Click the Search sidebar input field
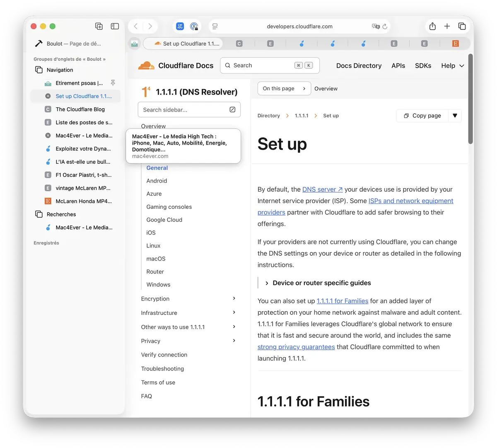This screenshot has height=448, width=497. (x=183, y=110)
